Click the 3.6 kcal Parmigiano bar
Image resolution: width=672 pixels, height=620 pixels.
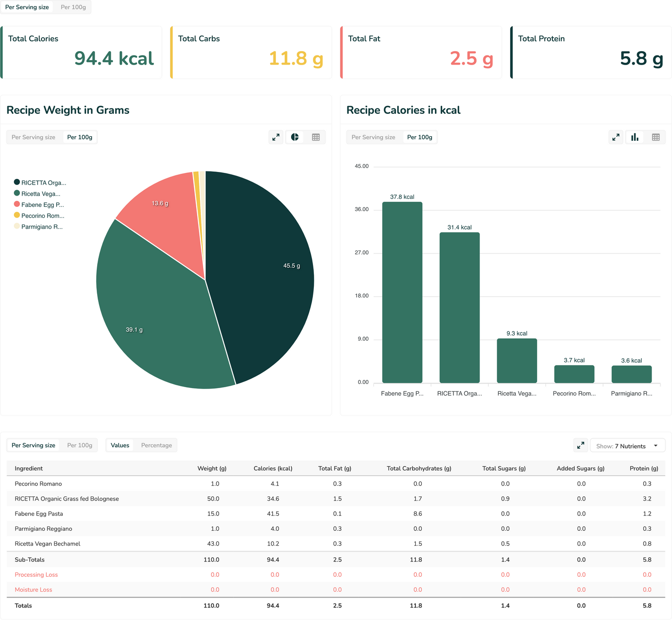pos(632,374)
